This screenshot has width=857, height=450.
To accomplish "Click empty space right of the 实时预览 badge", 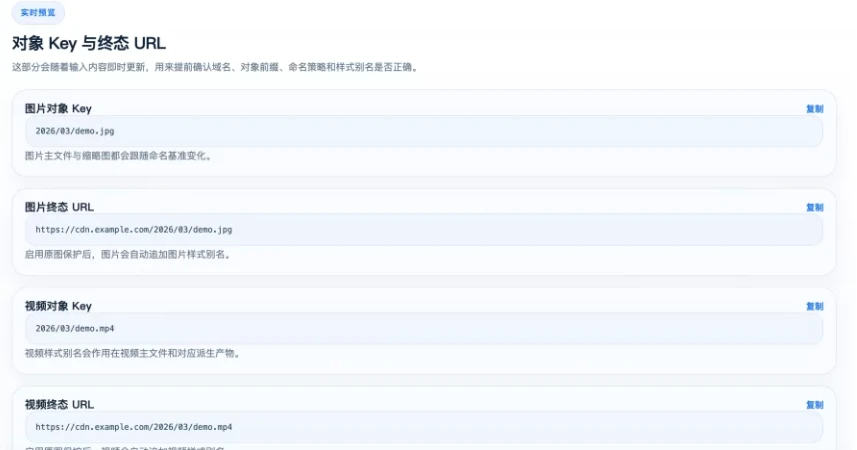I will 400,13.
